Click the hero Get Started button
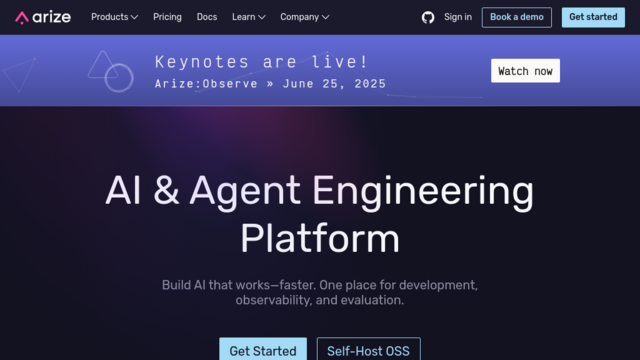This screenshot has height=360, width=640. point(263,349)
